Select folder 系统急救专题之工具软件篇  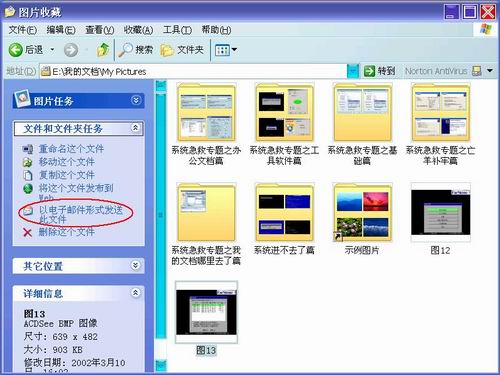[284, 124]
